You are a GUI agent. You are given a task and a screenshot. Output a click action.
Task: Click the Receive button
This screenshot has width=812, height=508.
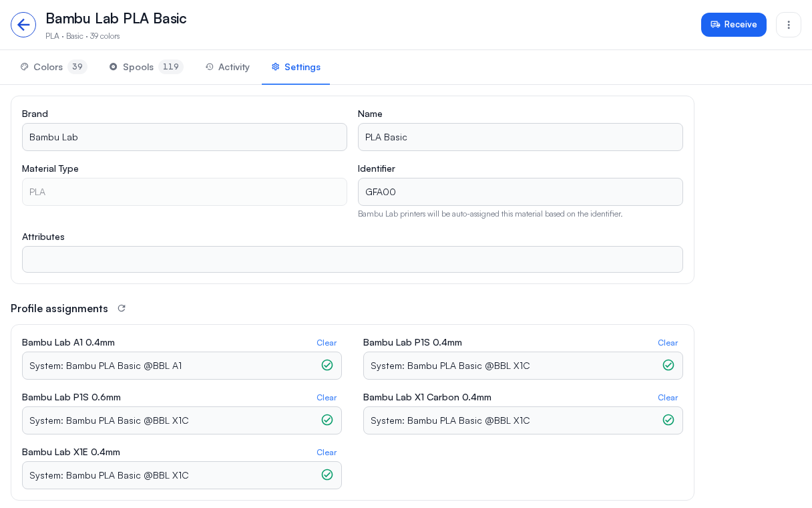pyautogui.click(x=734, y=25)
